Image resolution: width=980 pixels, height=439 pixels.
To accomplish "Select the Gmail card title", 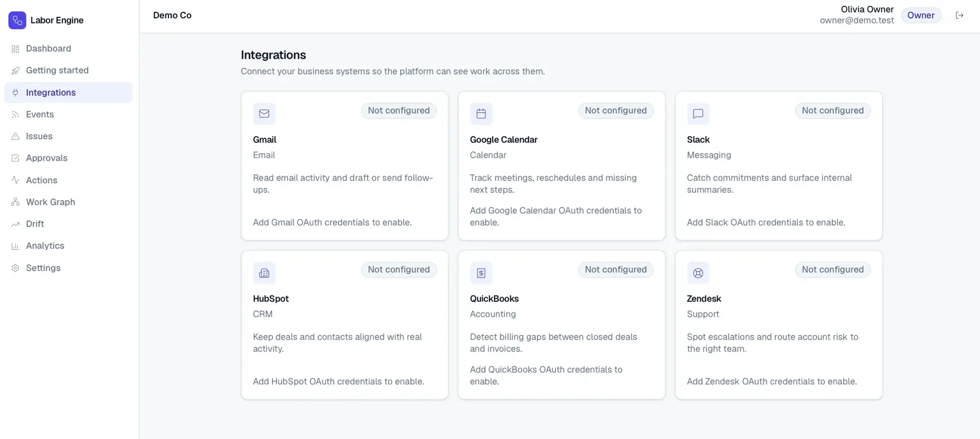I will [264, 140].
